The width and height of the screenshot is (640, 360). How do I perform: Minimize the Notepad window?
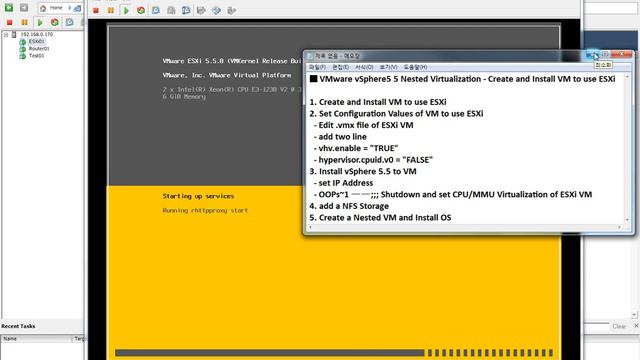[592, 55]
